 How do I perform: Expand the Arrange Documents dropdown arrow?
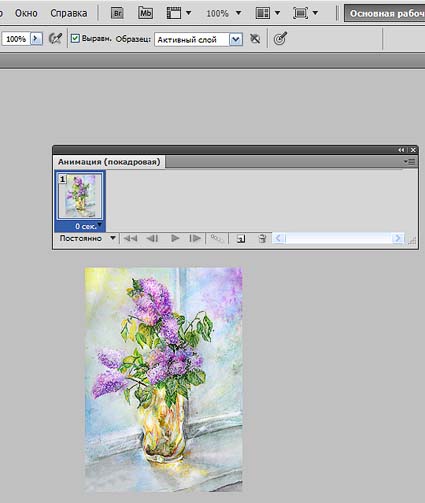point(277,13)
